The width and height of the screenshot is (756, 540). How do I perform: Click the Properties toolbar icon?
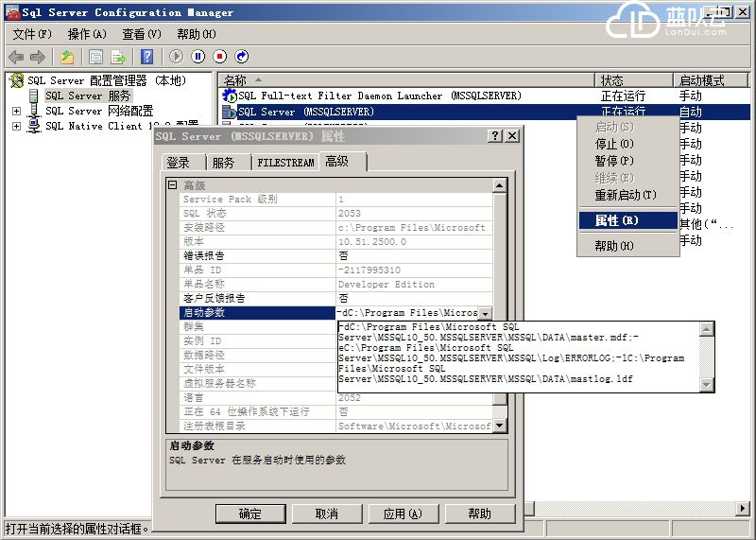pos(95,57)
